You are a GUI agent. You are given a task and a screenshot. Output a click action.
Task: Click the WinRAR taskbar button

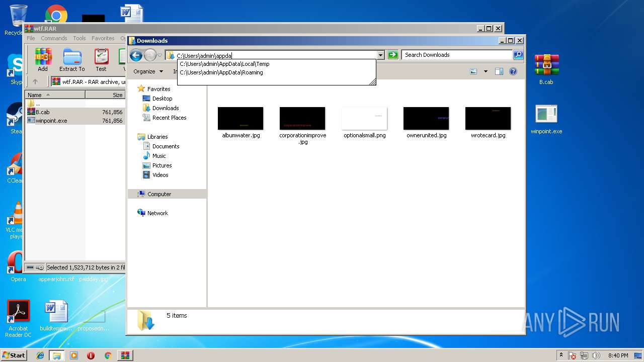coord(125,355)
